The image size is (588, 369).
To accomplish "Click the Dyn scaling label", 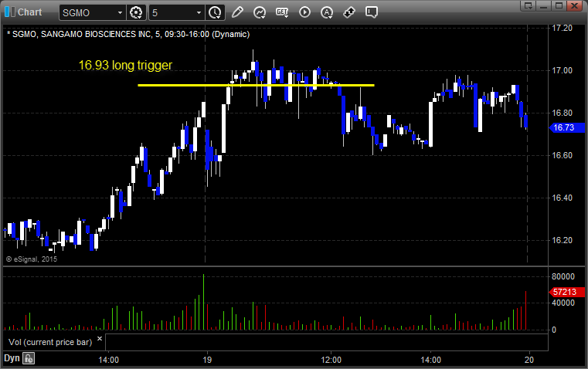I will pos(12,357).
